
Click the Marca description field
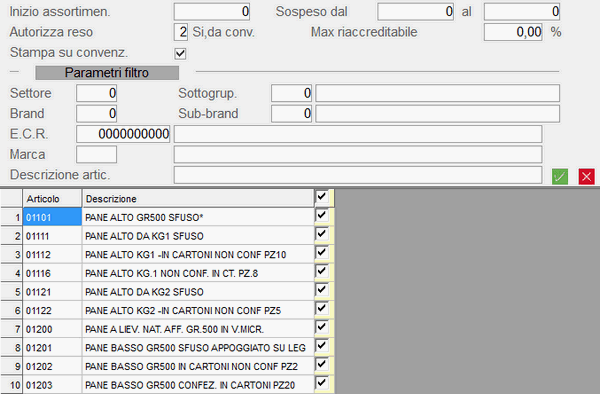[358, 155]
